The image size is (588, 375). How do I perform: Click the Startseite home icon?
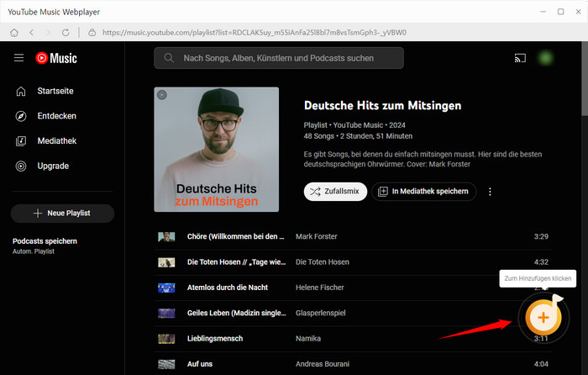[21, 91]
